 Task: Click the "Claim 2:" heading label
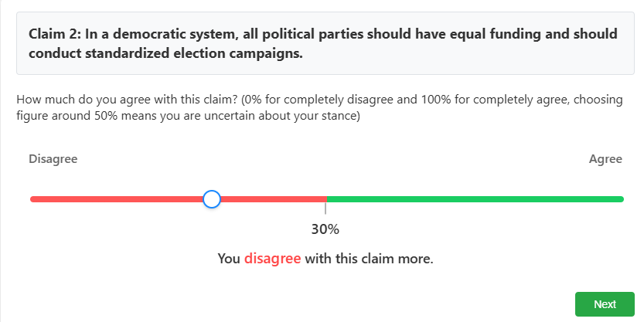(55, 34)
